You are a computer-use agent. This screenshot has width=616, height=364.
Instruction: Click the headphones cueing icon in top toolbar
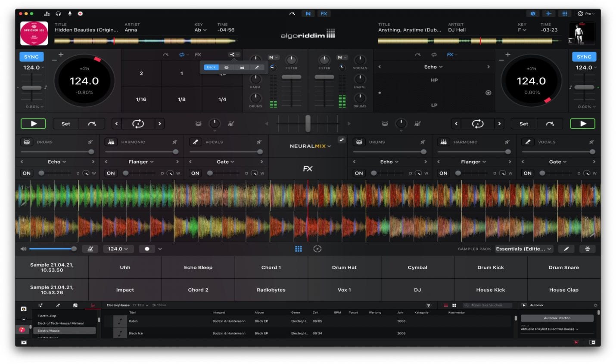click(x=57, y=13)
